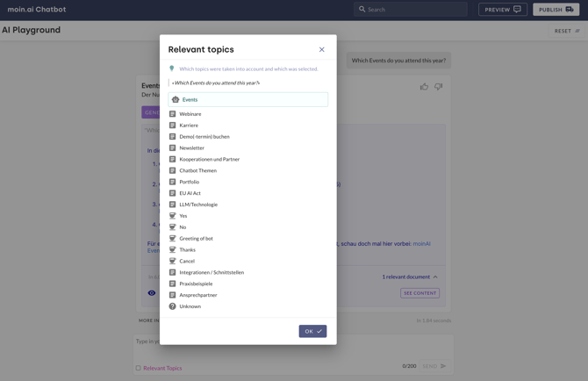The height and width of the screenshot is (381, 588).
Task: Select the Karriere topic
Action: click(189, 126)
